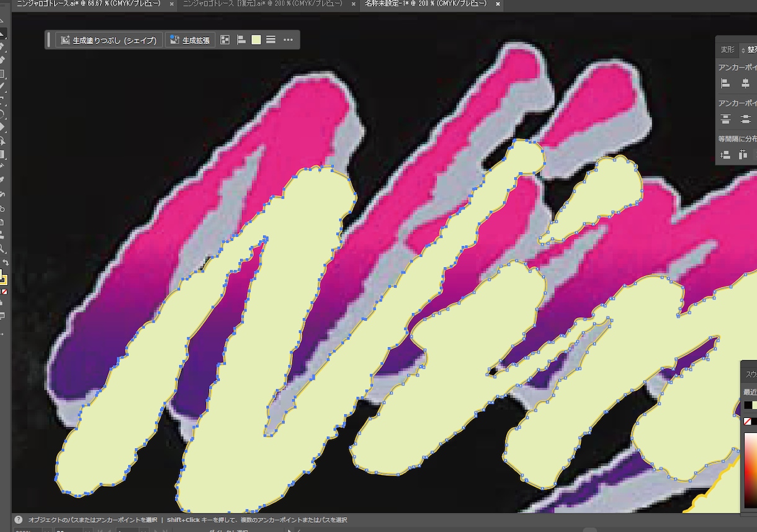Image resolution: width=757 pixels, height=532 pixels.
Task: Open more options ellipsis in contextual bar
Action: click(x=288, y=40)
